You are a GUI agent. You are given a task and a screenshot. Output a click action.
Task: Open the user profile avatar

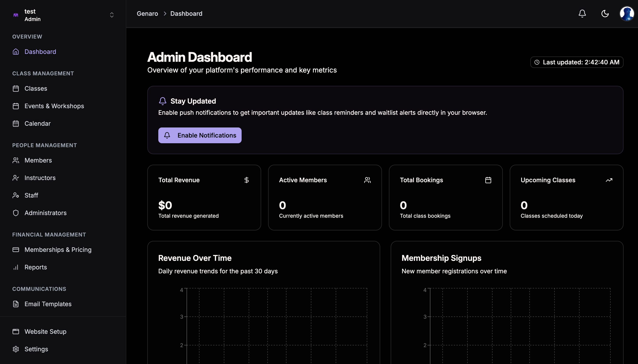pos(627,14)
